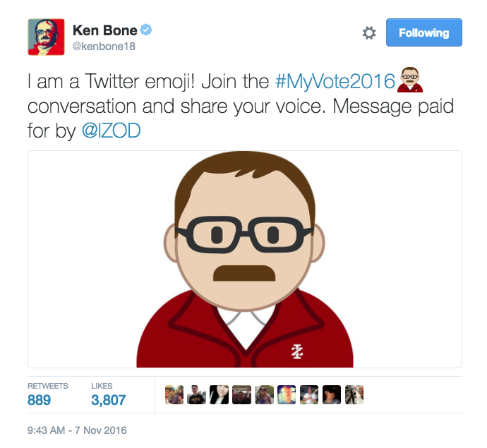
Task: Open the @IZOD mention link
Action: (x=112, y=131)
